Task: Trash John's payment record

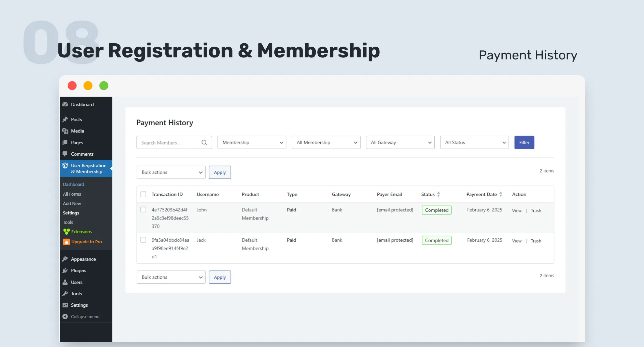Action: click(536, 211)
